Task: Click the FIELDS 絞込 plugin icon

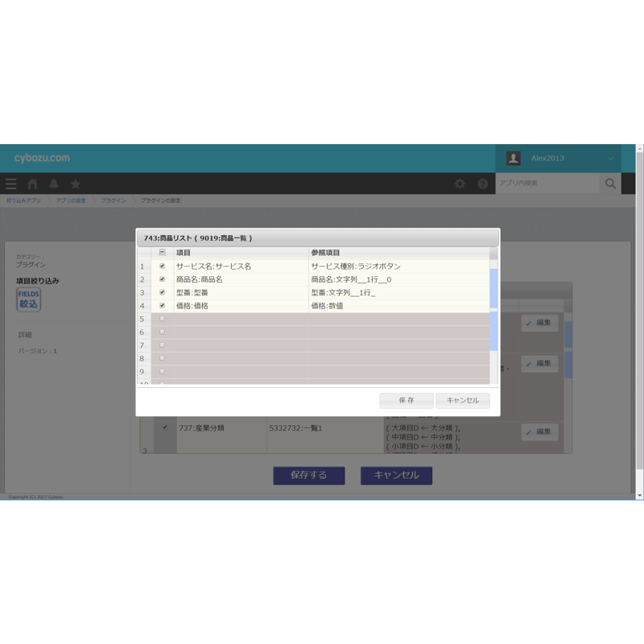Action: coord(28,299)
